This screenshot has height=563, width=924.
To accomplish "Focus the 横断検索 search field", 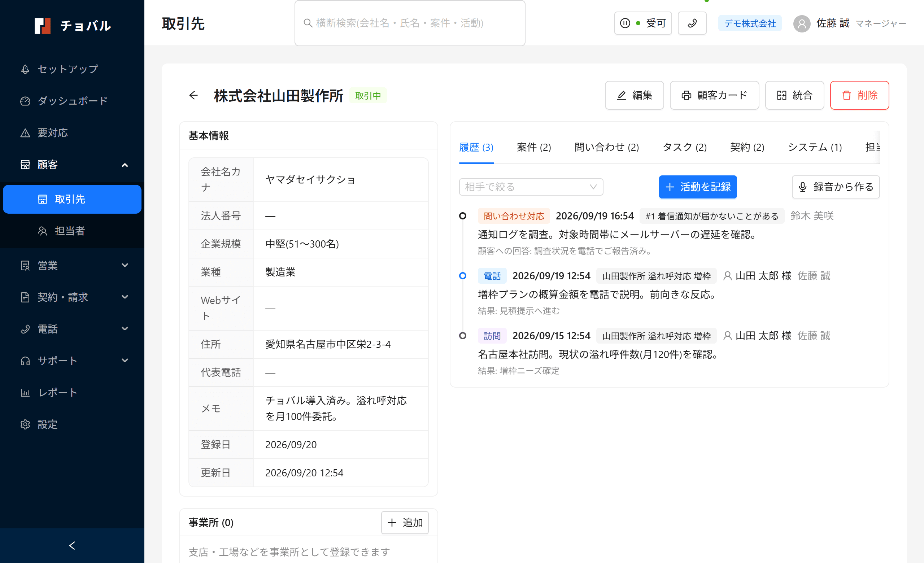I will pyautogui.click(x=410, y=23).
